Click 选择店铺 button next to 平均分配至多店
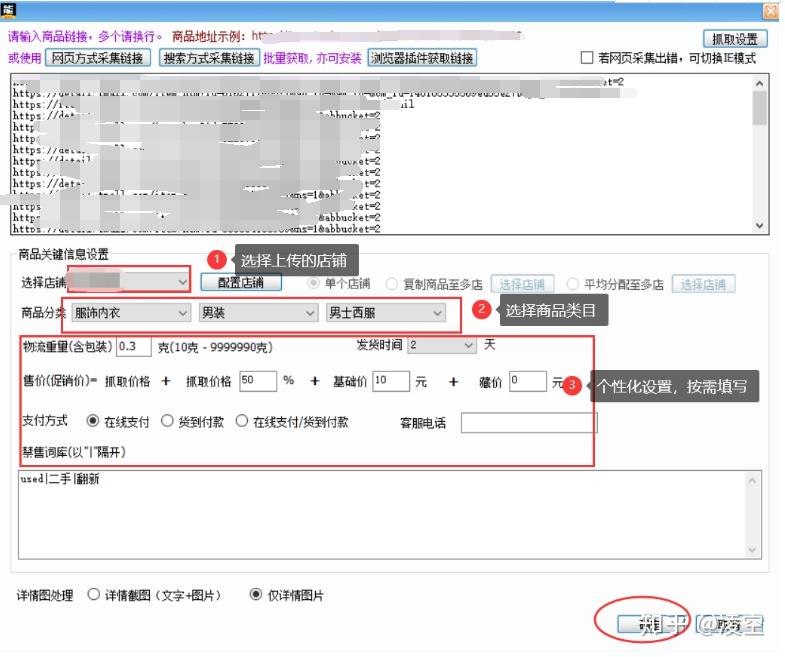Viewport: 785px width, 657px height. [x=703, y=284]
